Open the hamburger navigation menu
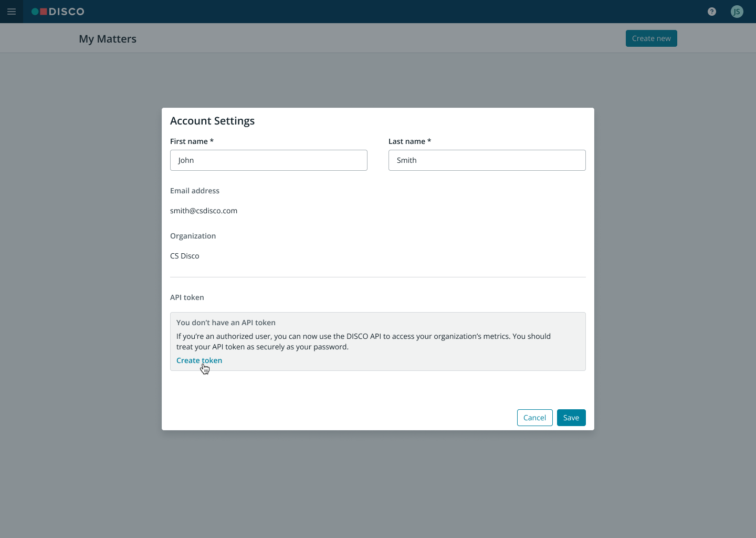The height and width of the screenshot is (538, 756). pyautogui.click(x=12, y=12)
